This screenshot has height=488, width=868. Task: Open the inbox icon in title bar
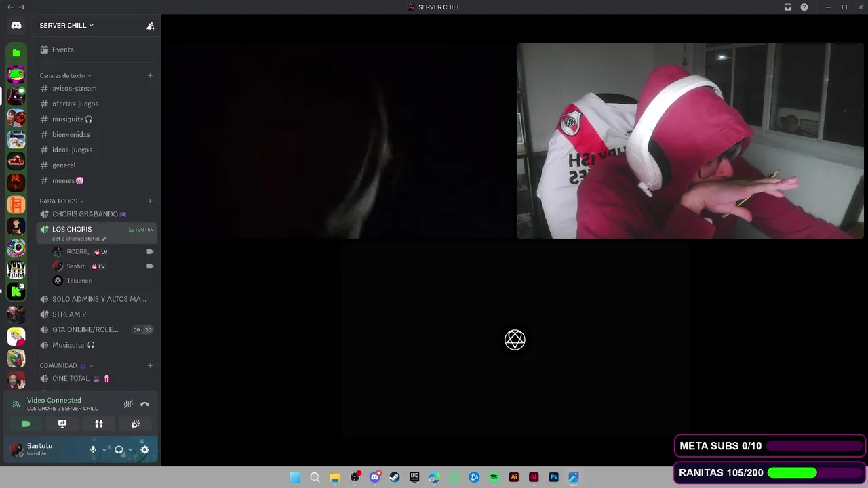pyautogui.click(x=788, y=7)
